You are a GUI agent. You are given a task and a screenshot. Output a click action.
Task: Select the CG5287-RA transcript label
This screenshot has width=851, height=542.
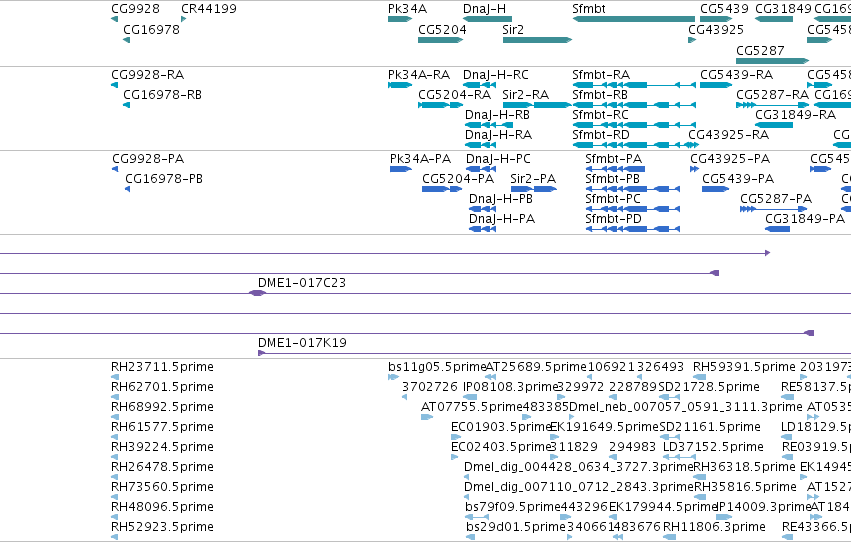[x=772, y=95]
